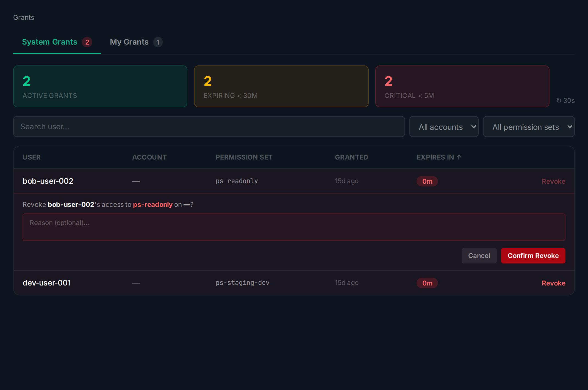This screenshot has height=390, width=588.
Task: Click the ps-staging-dev permission set cell
Action: pos(243,283)
